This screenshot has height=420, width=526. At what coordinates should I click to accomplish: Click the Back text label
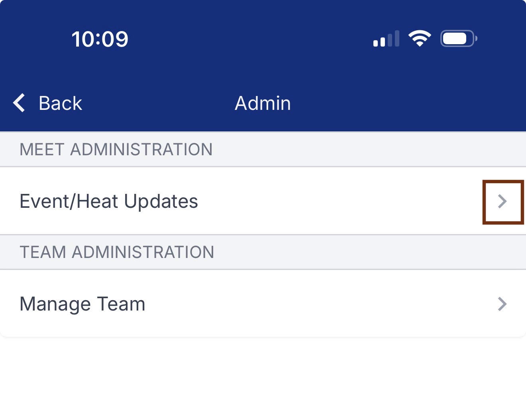point(60,103)
